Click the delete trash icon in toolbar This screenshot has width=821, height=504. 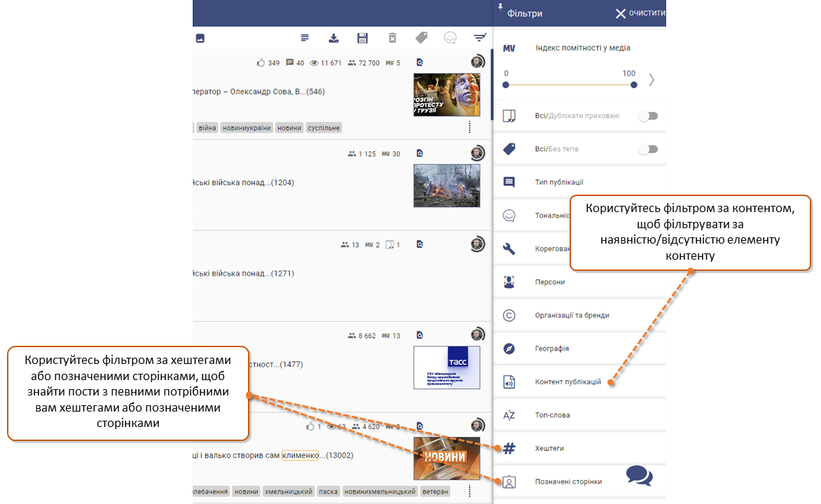pyautogui.click(x=392, y=38)
